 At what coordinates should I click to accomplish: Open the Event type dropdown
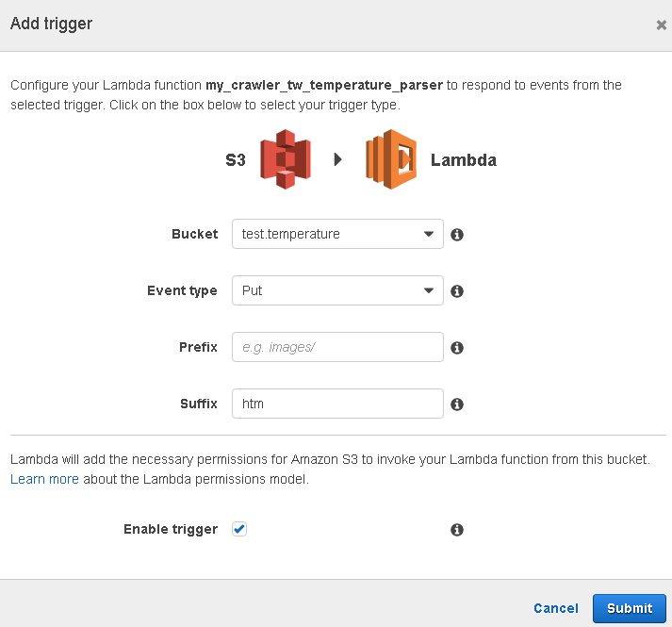[337, 290]
